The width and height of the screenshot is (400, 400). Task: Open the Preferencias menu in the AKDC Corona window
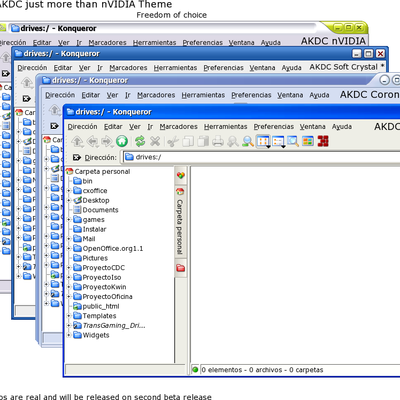click(251, 95)
